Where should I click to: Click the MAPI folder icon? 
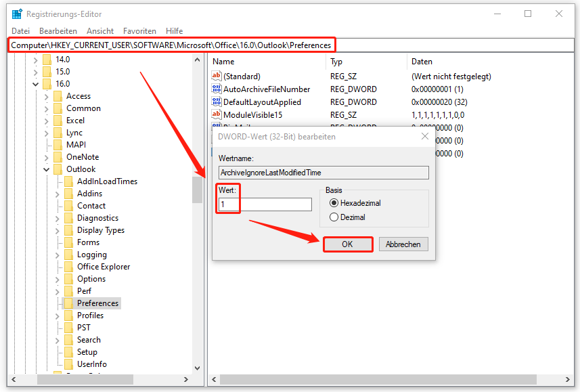tap(58, 145)
